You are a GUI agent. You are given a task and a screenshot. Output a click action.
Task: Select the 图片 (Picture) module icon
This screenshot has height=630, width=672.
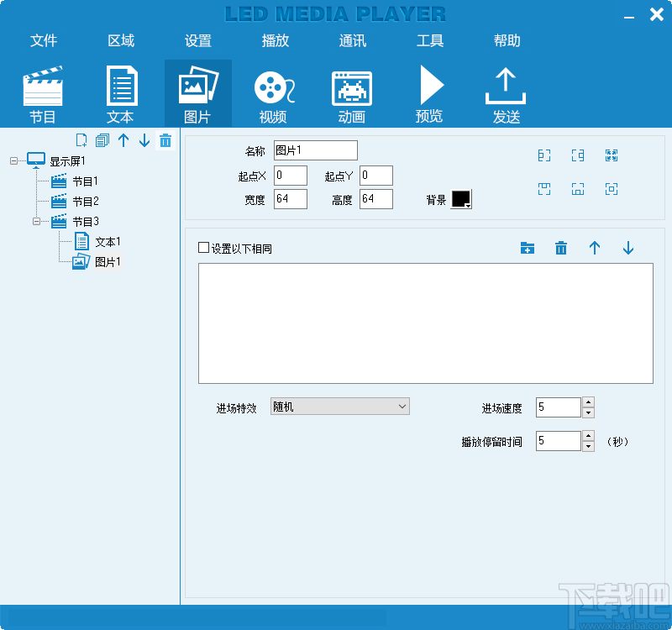[x=197, y=91]
